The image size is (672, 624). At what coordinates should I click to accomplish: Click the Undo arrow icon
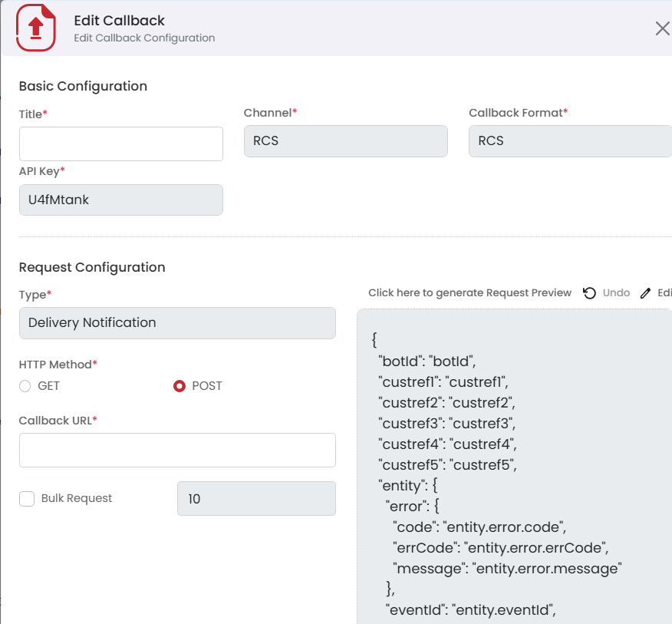coord(589,293)
